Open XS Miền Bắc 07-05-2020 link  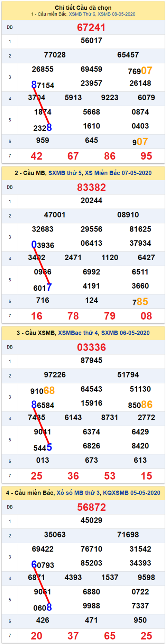118,173
